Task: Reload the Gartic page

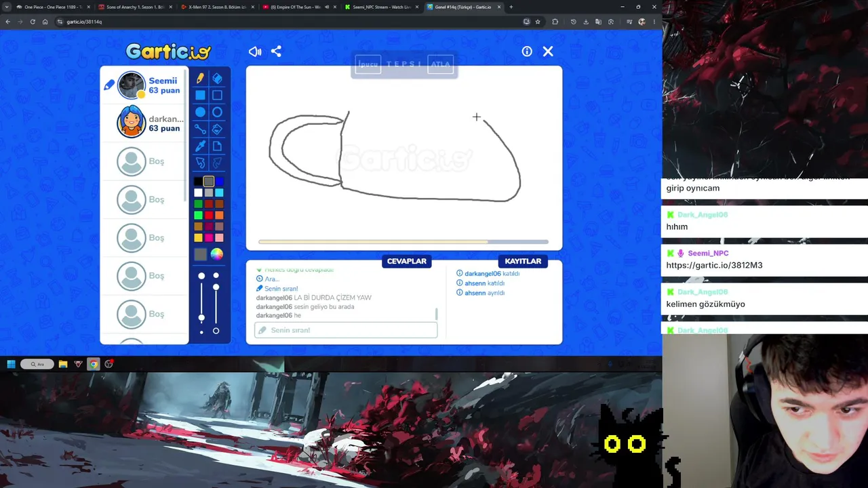Action: click(x=33, y=22)
